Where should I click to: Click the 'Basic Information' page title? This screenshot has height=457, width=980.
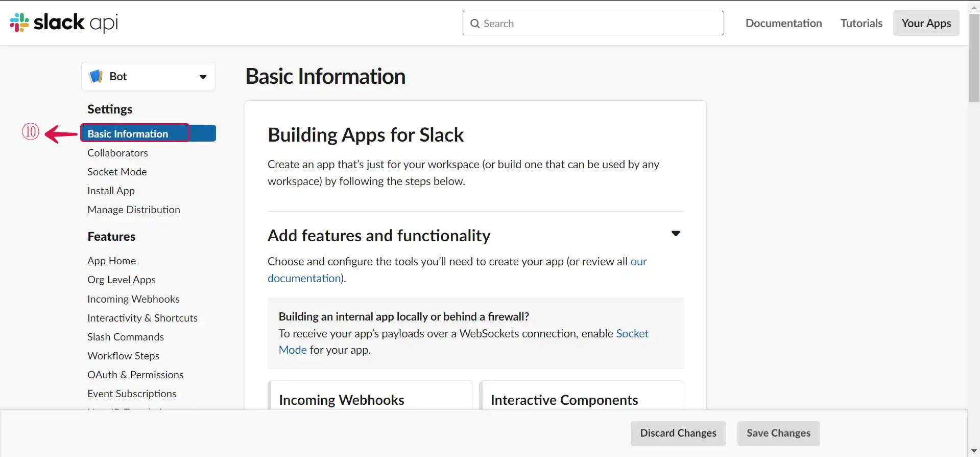325,76
